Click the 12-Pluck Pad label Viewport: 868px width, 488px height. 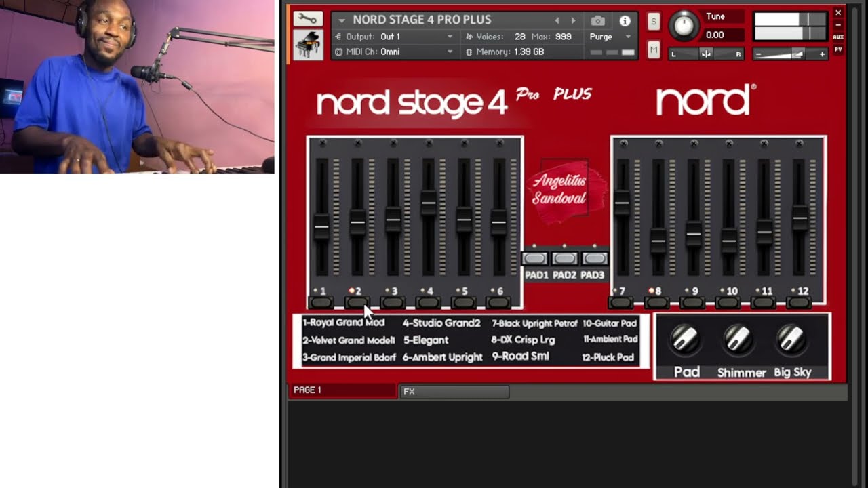[608, 357]
